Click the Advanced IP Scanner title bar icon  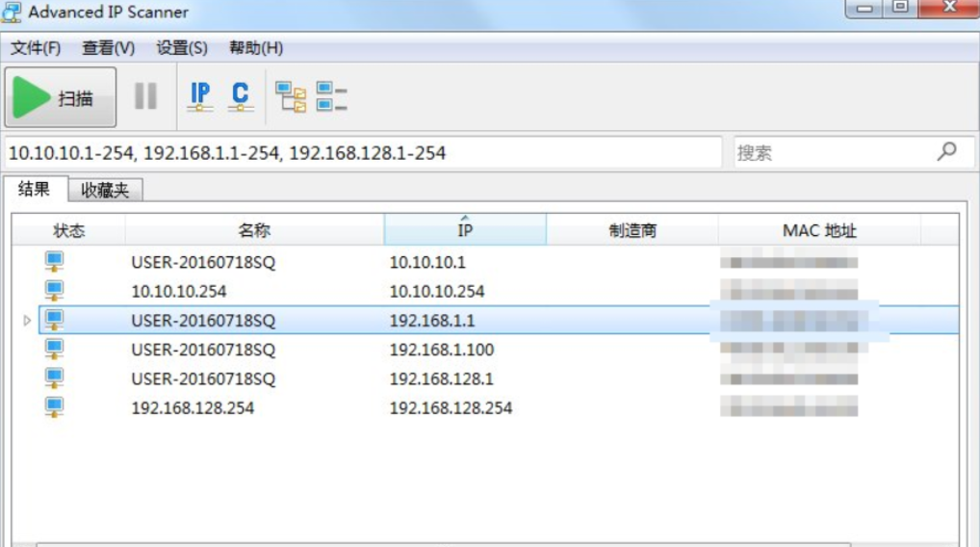[12, 13]
